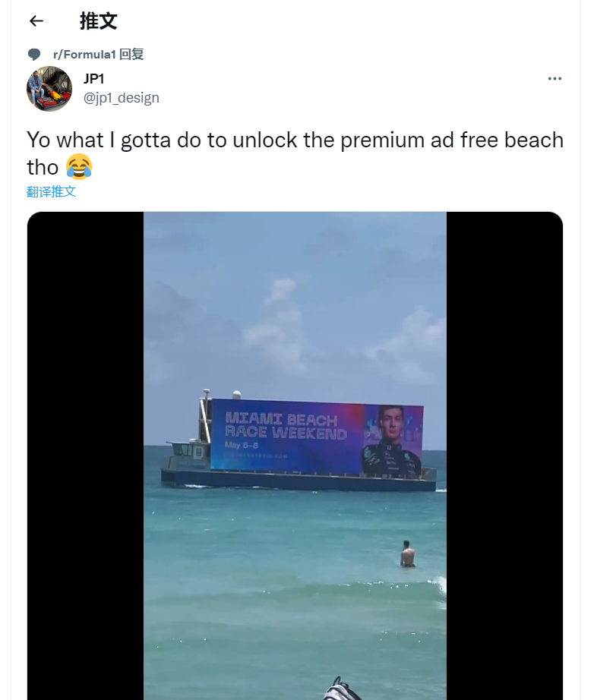594x700 pixels.
Task: Click the May 6-8 date on billboard
Action: point(242,445)
